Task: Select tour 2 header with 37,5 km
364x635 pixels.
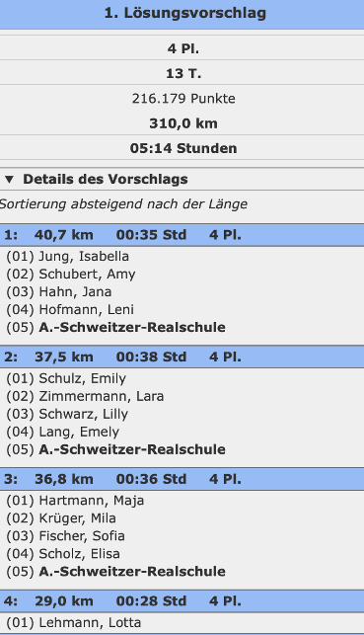Action: 182,357
